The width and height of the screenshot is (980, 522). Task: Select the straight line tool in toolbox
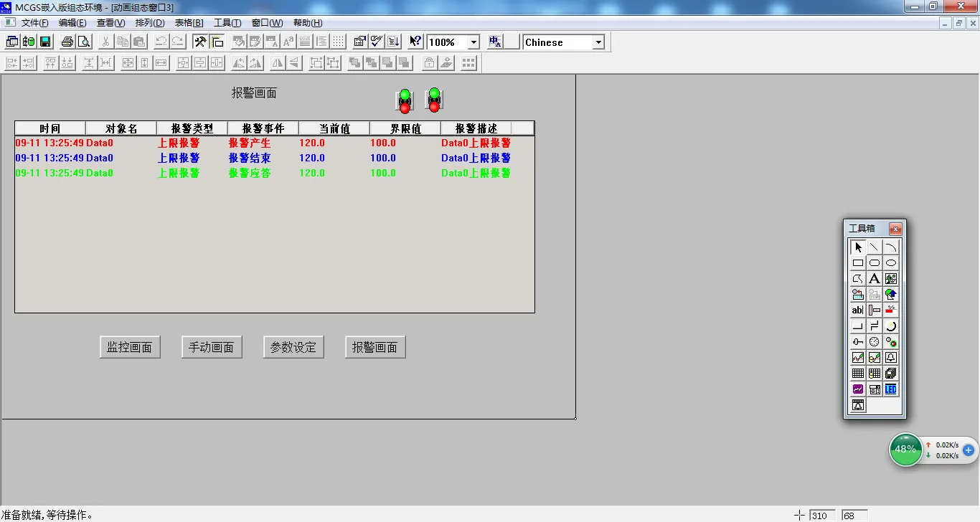[x=875, y=247]
